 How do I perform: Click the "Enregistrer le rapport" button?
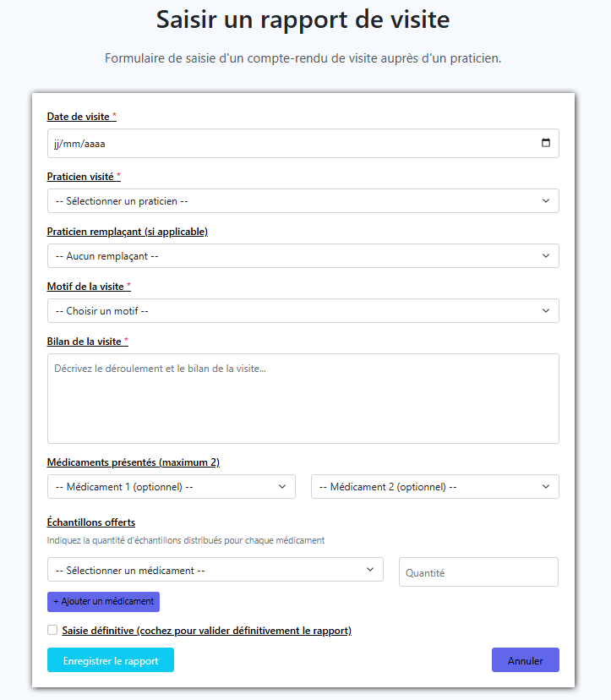pos(110,659)
